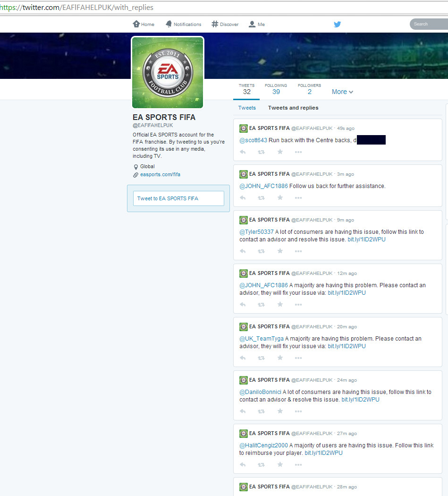This screenshot has width=448, height=496.
Task: Open more options on @scott643 tweet
Action: [298, 152]
